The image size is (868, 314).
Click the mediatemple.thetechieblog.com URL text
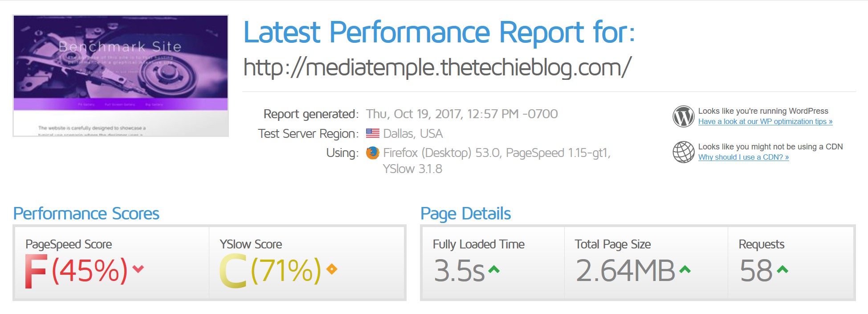tap(437, 68)
